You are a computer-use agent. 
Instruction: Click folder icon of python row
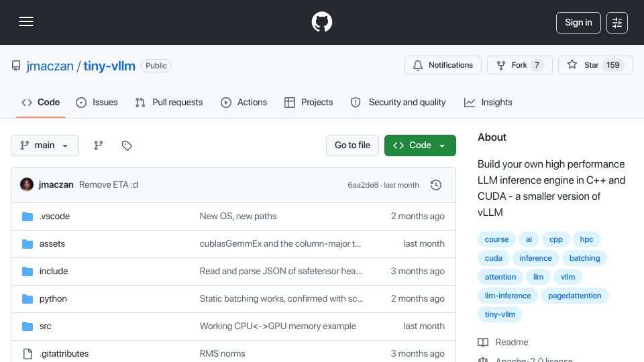[28, 299]
